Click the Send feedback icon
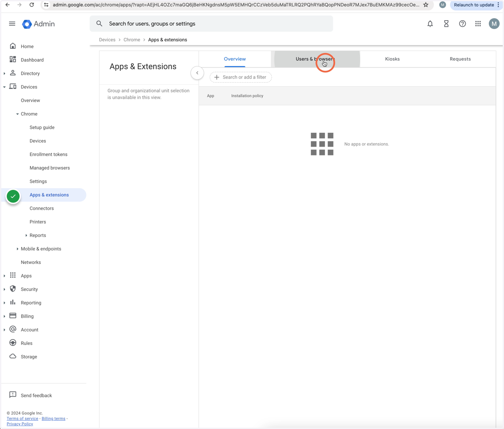 tap(13, 395)
